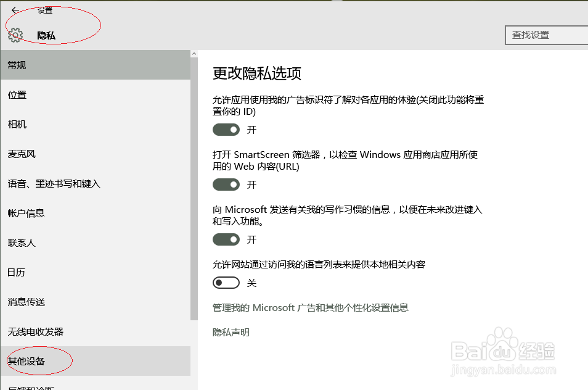The image size is (588, 390).
Task: Open 帐户信息 settings
Action: (x=96, y=214)
